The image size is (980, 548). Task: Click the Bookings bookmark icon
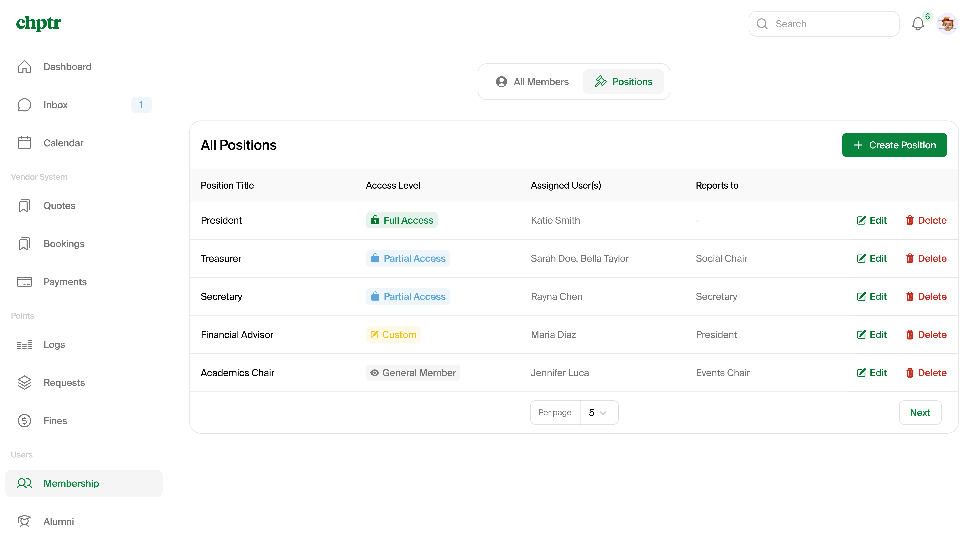click(x=24, y=244)
